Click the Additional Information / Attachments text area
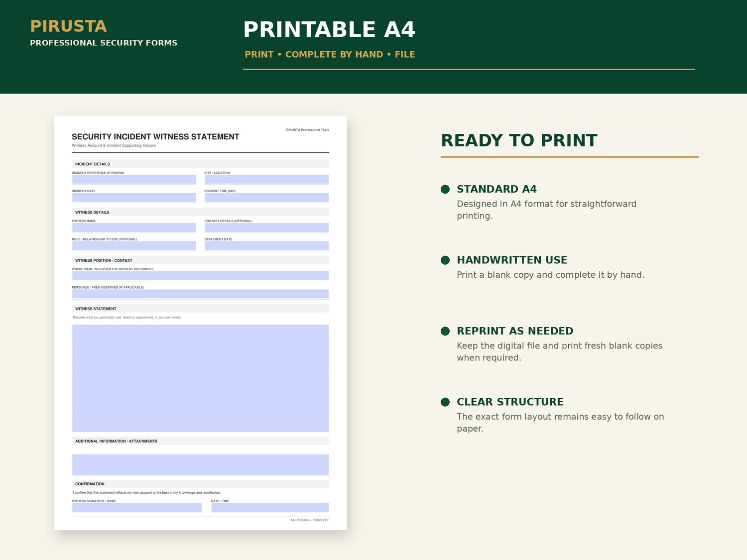 [x=200, y=465]
